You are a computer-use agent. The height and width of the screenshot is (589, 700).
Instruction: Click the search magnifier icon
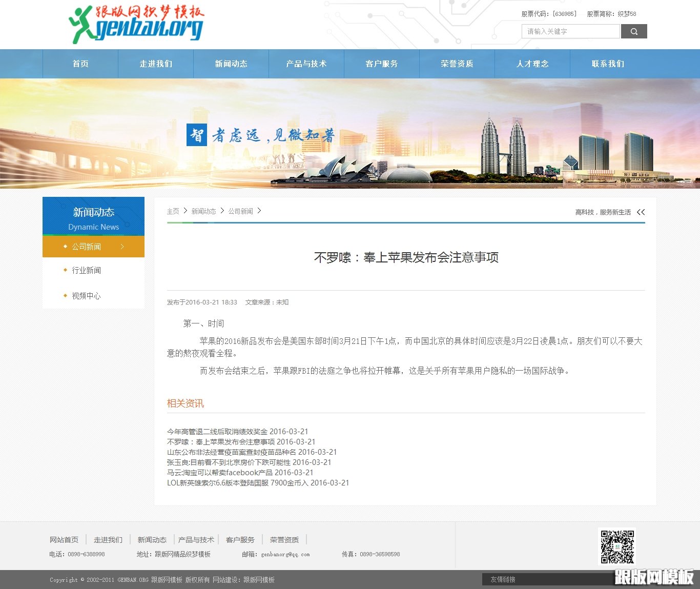634,31
